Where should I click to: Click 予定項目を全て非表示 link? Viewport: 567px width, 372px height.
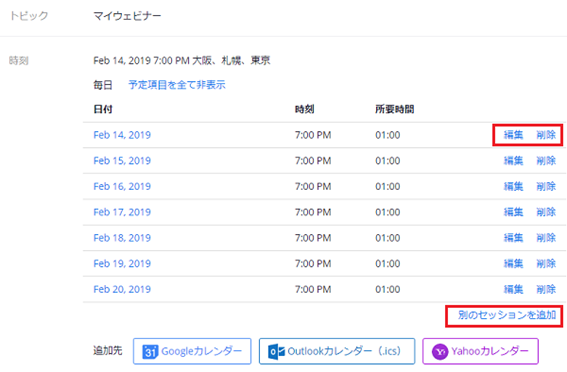(177, 85)
